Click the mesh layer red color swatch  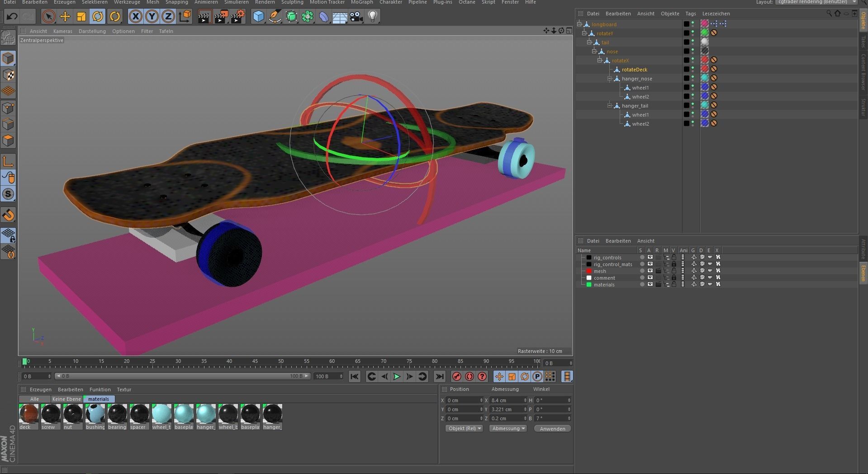589,271
